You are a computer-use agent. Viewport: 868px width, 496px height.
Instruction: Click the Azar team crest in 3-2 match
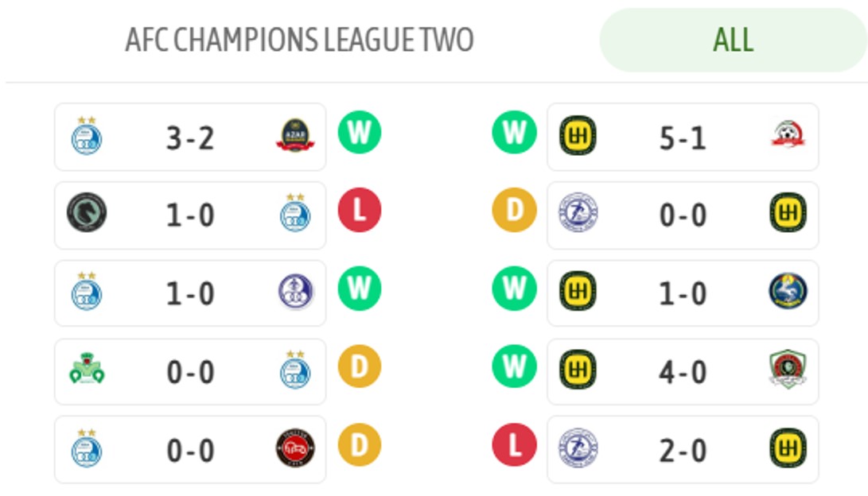[295, 136]
